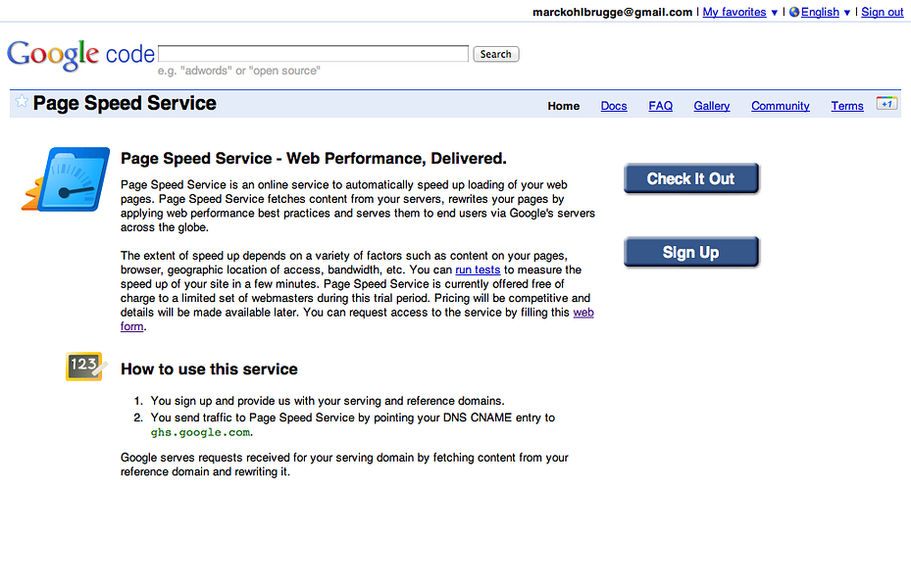Click the paragraph starting 'Google serves requests'
The width and height of the screenshot is (911, 588).
pyautogui.click(x=344, y=465)
